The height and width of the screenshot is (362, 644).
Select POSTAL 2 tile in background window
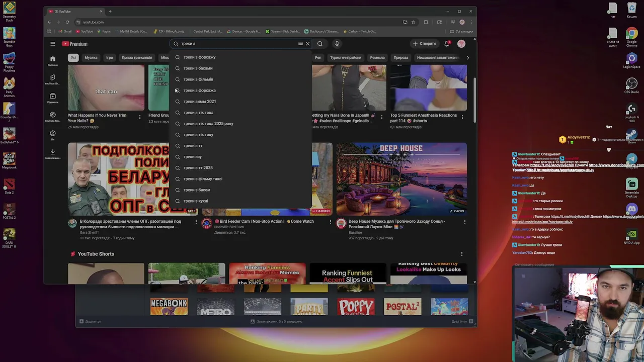tap(403, 307)
